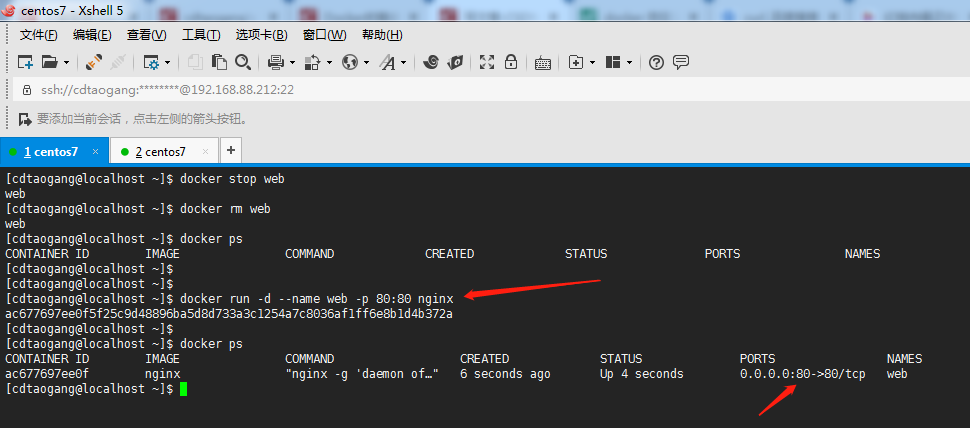Click the green terminal cursor at last prompt
970x428 pixels.
183,389
